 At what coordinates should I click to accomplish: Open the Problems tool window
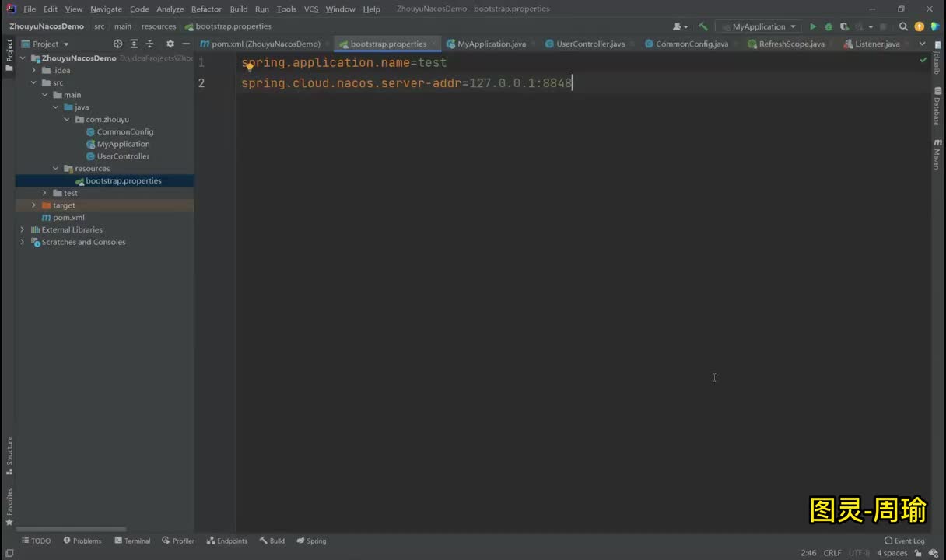coord(82,541)
